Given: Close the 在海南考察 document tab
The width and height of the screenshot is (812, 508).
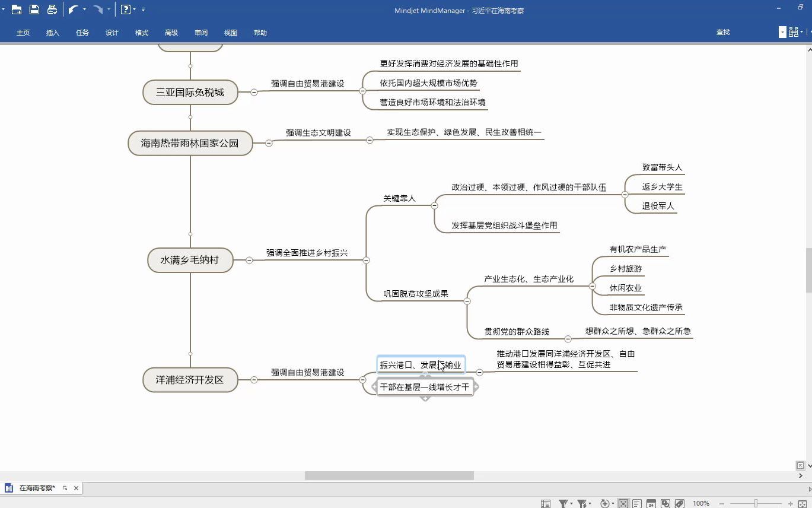Looking at the screenshot, I should tap(76, 488).
